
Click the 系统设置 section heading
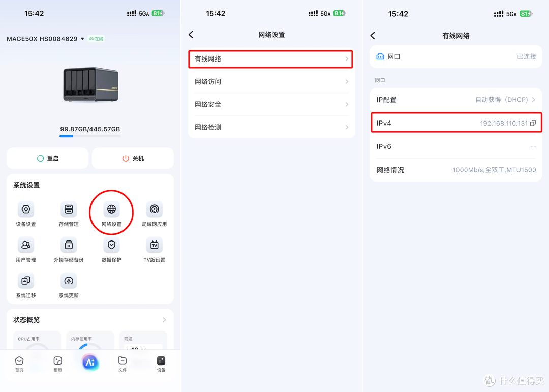26,185
